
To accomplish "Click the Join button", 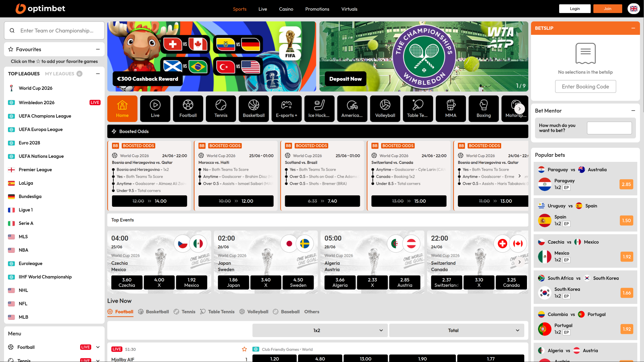I will point(607,9).
